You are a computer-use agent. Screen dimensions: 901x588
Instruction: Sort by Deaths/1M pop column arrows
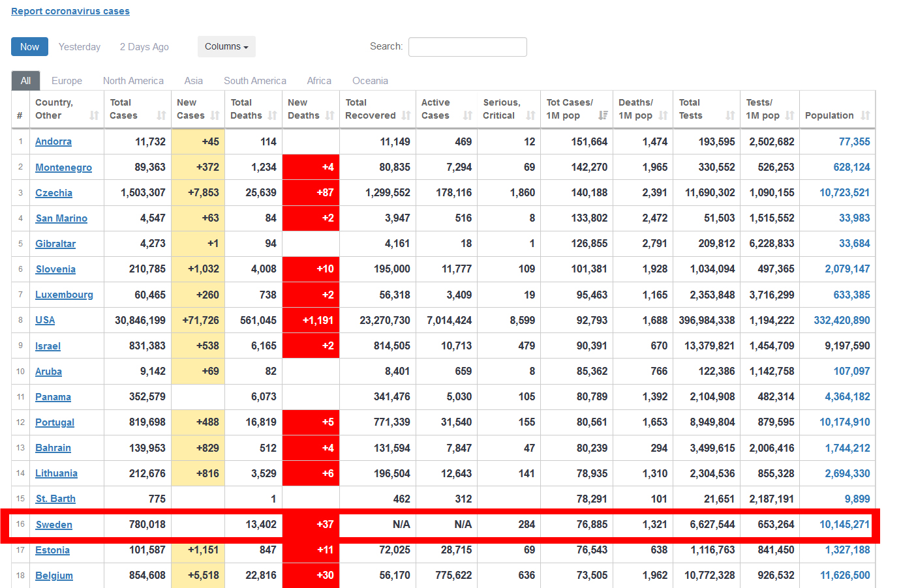pyautogui.click(x=664, y=115)
